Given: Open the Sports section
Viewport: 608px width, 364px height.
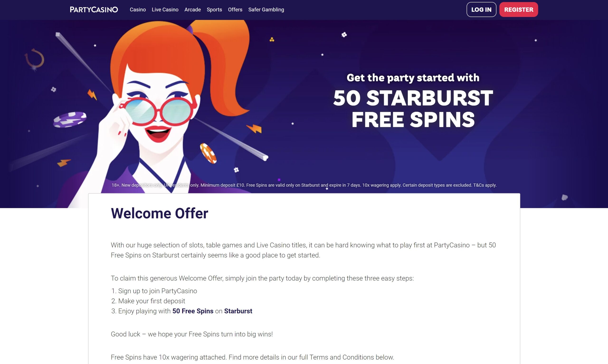Looking at the screenshot, I should [214, 9].
